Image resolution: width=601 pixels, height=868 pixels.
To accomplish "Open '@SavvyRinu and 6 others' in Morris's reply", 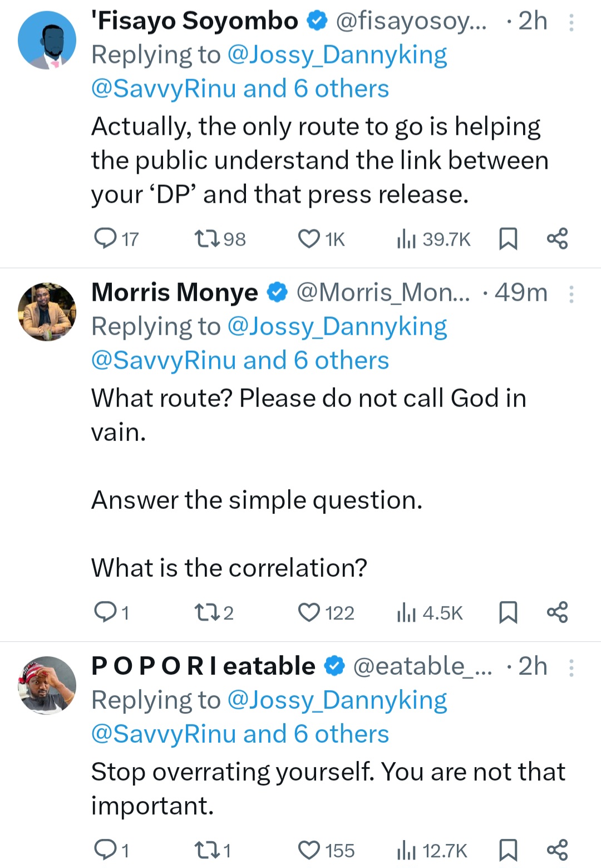I will [x=240, y=360].
